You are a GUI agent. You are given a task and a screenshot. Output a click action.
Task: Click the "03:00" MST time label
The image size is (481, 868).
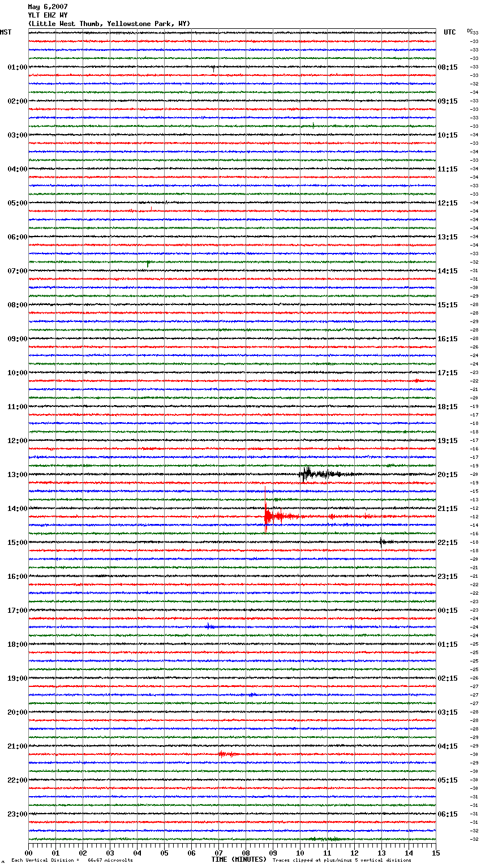(18, 135)
